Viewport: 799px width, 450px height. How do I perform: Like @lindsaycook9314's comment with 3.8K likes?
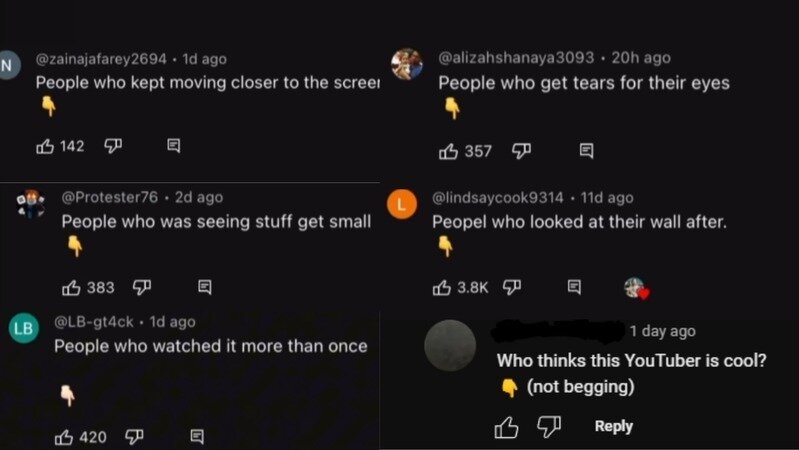click(442, 288)
